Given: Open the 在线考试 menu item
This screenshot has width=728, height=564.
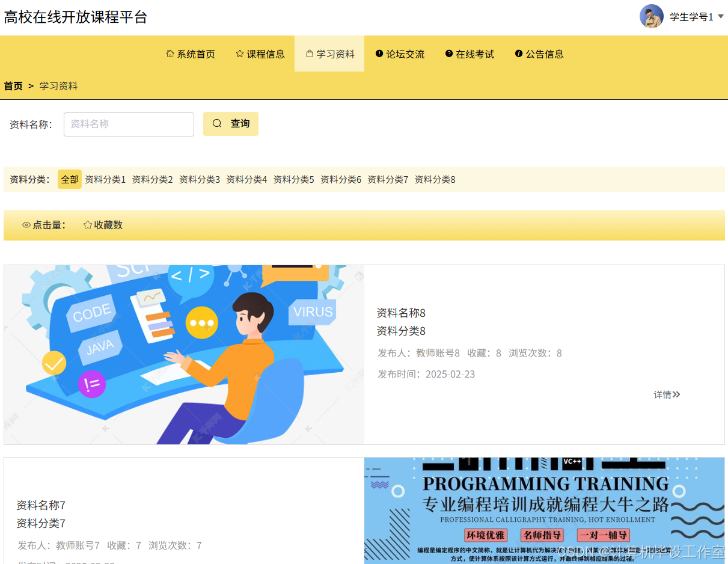Looking at the screenshot, I should pos(469,54).
